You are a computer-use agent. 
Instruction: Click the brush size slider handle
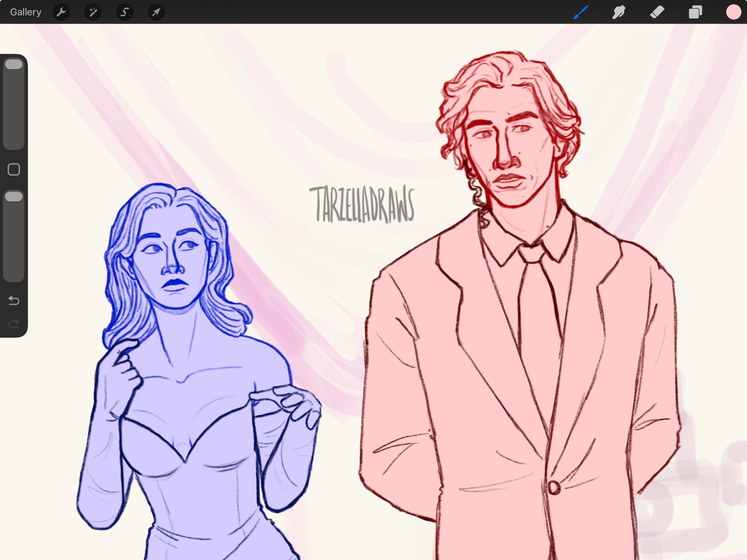(x=14, y=65)
